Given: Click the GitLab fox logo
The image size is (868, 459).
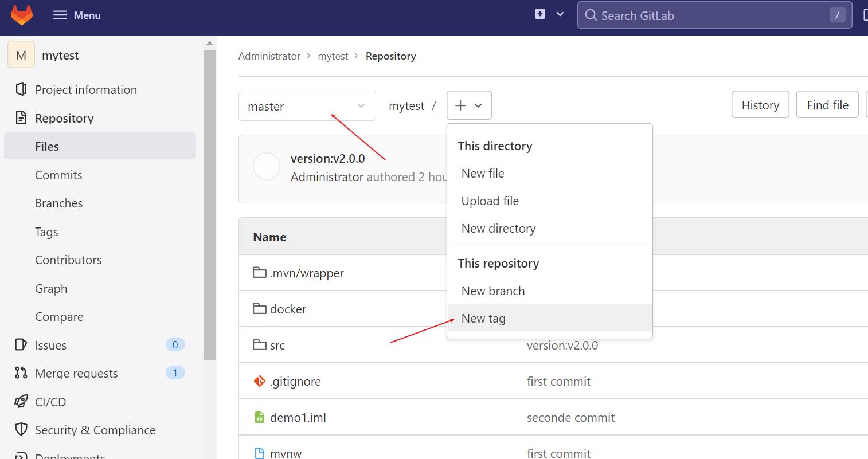Looking at the screenshot, I should coord(22,15).
